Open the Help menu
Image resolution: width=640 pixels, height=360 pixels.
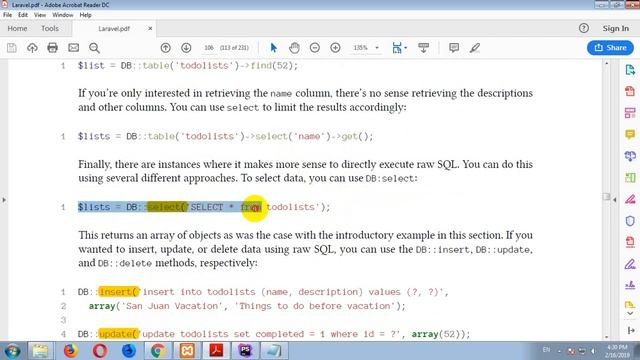tap(85, 15)
